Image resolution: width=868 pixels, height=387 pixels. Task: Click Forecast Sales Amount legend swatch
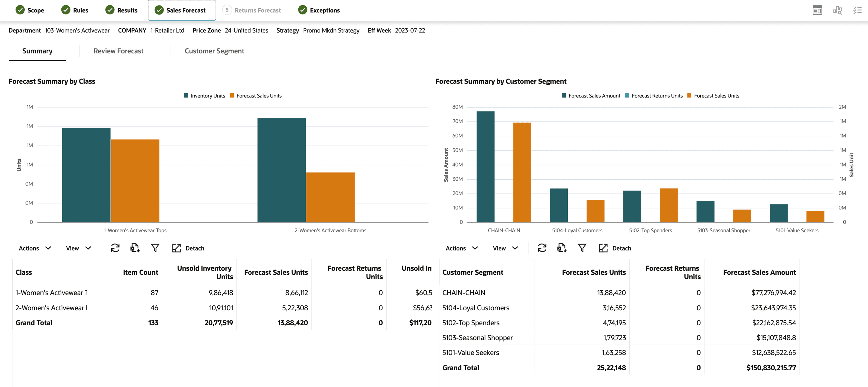pos(564,96)
